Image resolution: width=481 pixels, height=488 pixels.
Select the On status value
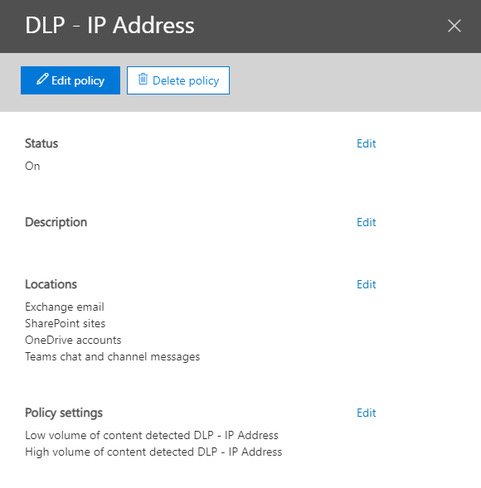33,166
